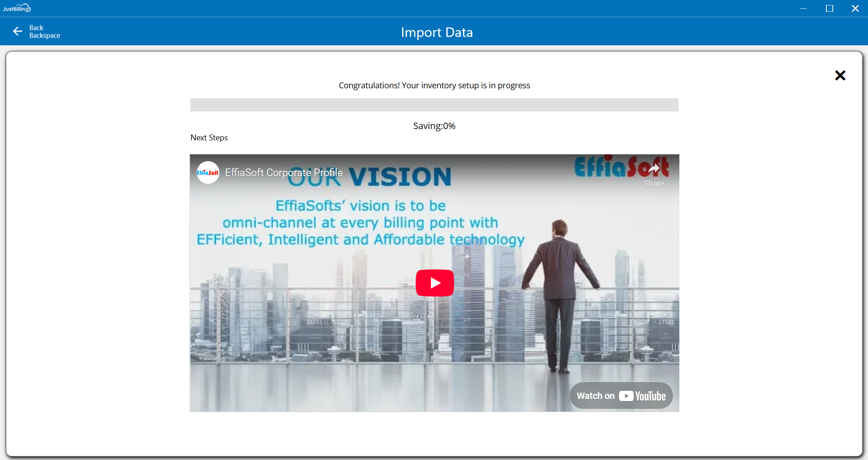This screenshot has height=460, width=868.
Task: Select the Next Steps label
Action: click(209, 138)
